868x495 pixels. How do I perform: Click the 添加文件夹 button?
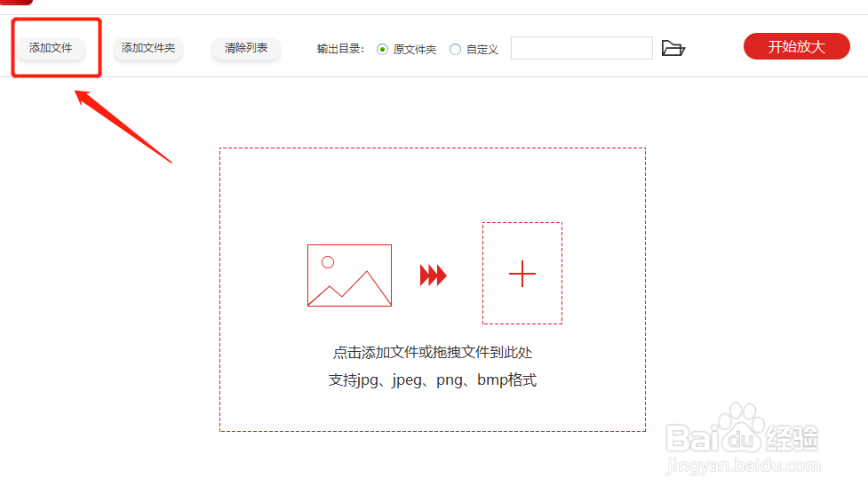click(x=147, y=48)
